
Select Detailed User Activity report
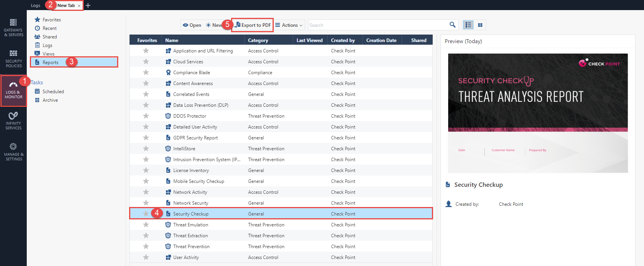(x=281, y=127)
